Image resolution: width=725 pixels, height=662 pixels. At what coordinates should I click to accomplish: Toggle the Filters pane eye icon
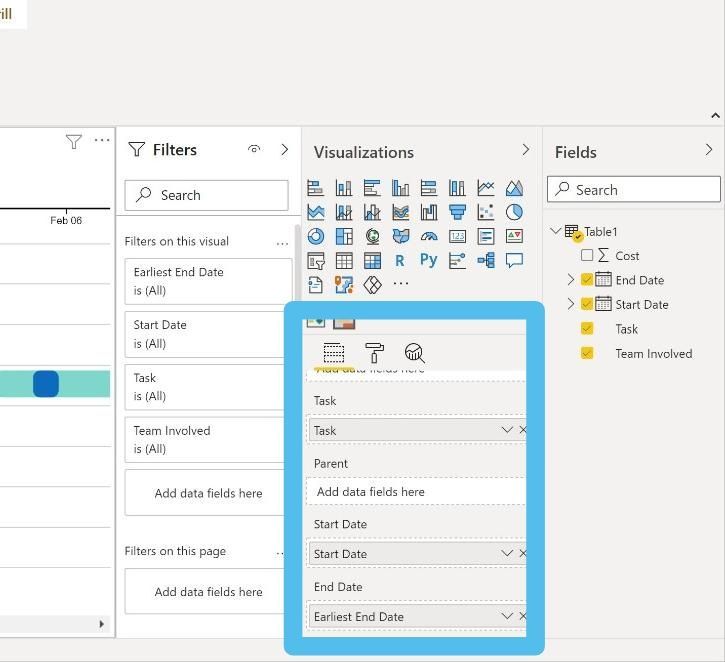pyautogui.click(x=254, y=149)
